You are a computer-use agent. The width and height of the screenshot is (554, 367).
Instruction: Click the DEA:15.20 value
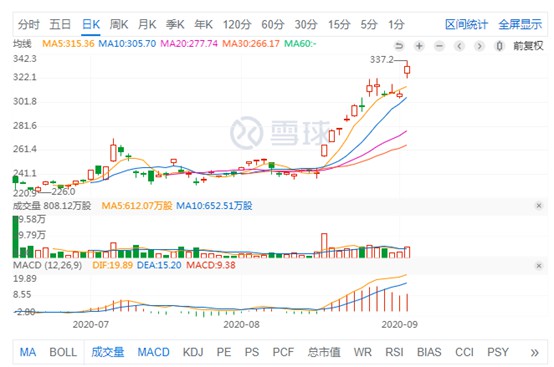[159, 265]
